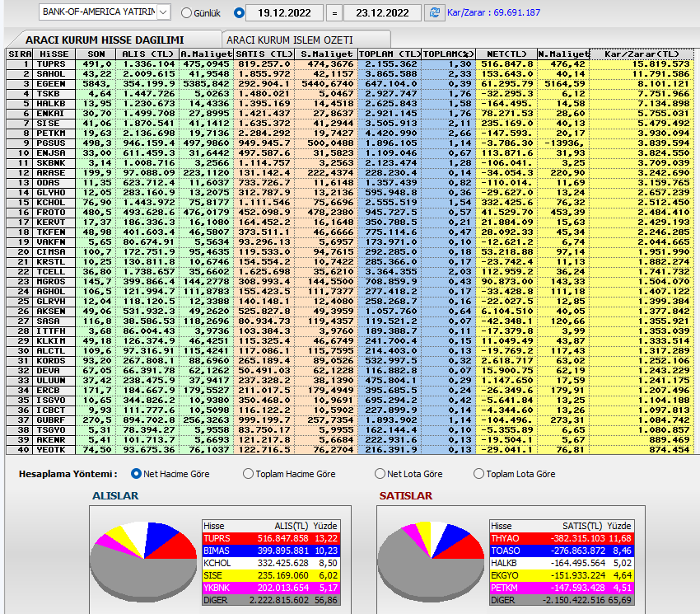The width and height of the screenshot is (700, 614).
Task: Click the magenta YKBNK row in ALISLAR legend
Action: point(271,588)
